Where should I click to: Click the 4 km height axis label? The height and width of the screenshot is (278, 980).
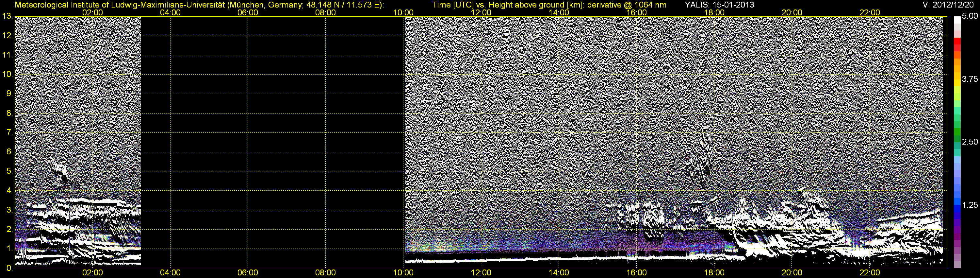click(9, 190)
